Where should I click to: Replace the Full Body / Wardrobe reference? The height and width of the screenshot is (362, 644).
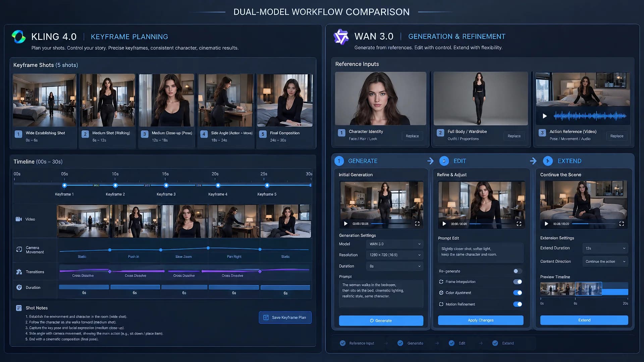(x=514, y=136)
